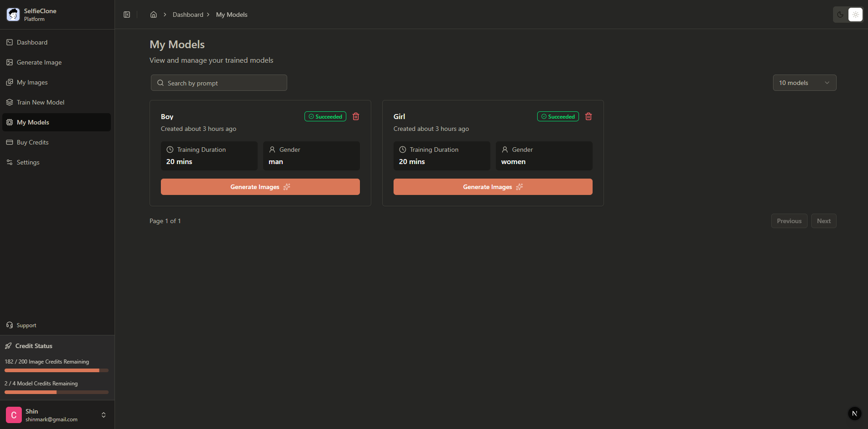Viewport: 868px width, 429px height.
Task: Open My Images from the sidebar
Action: pos(32,82)
